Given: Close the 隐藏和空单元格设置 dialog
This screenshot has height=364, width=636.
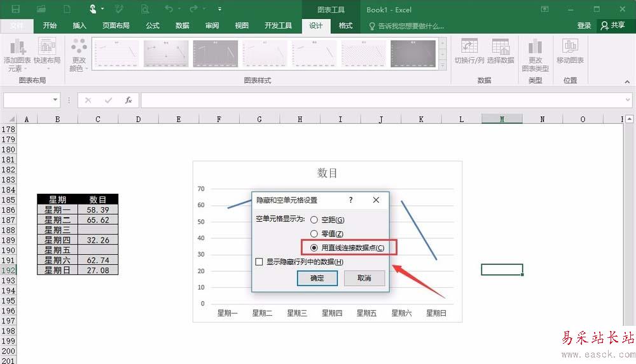Looking at the screenshot, I should pos(376,200).
